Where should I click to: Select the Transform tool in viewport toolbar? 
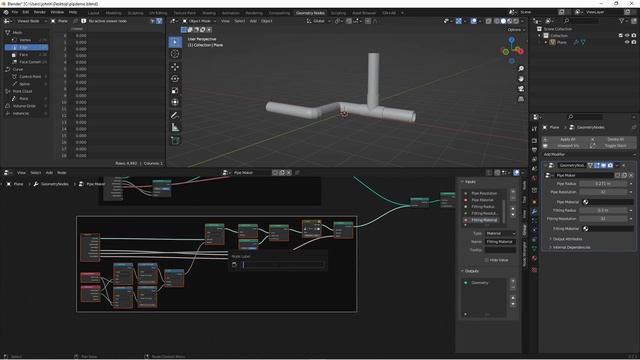pos(175,102)
